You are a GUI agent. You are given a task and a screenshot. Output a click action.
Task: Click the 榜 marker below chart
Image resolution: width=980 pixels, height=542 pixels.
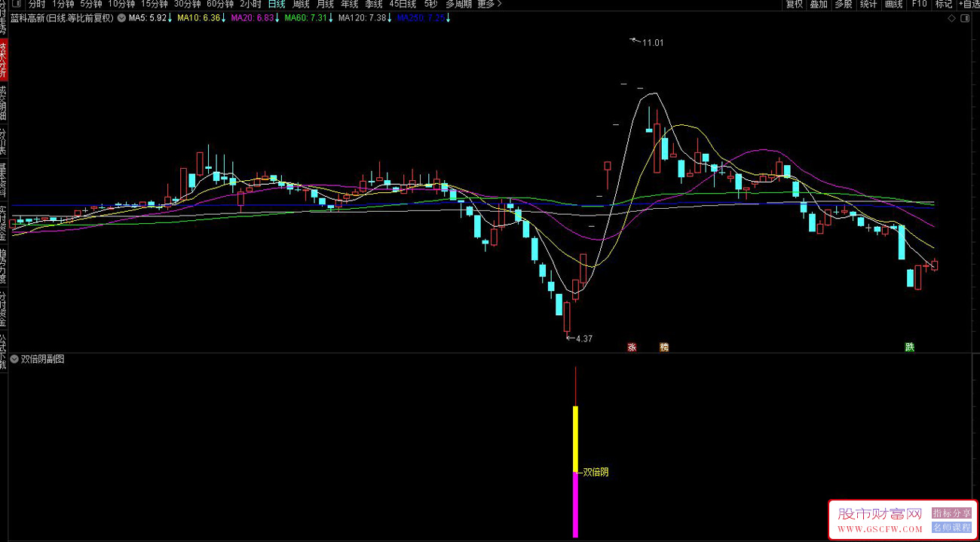tap(664, 348)
